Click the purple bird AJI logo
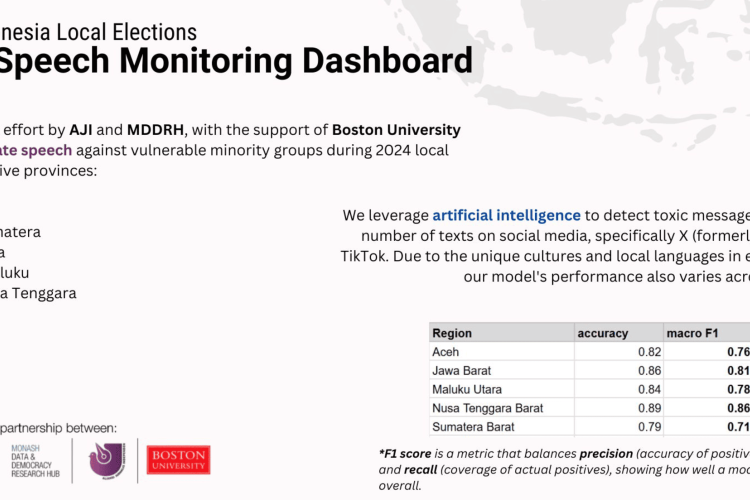Image resolution: width=750 pixels, height=500 pixels. 107,460
